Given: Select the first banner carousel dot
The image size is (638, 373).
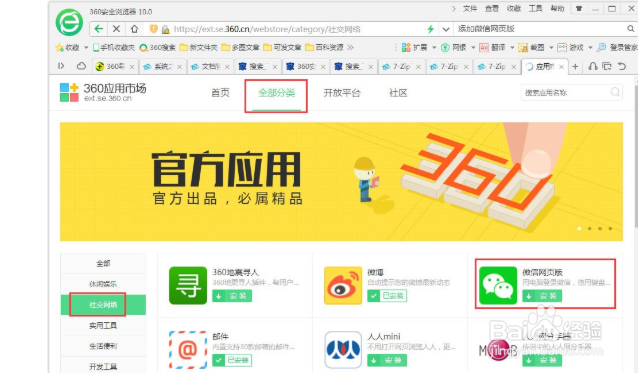Looking at the screenshot, I should click(x=579, y=229).
